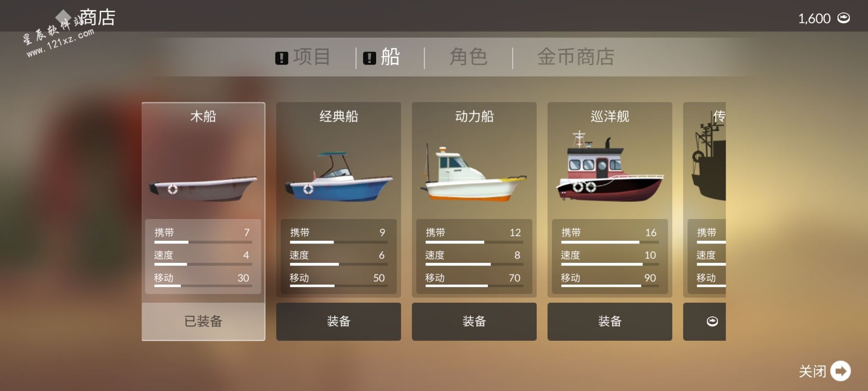This screenshot has height=391, width=868.
Task: Click the 关闭 label to close shop
Action: [812, 372]
